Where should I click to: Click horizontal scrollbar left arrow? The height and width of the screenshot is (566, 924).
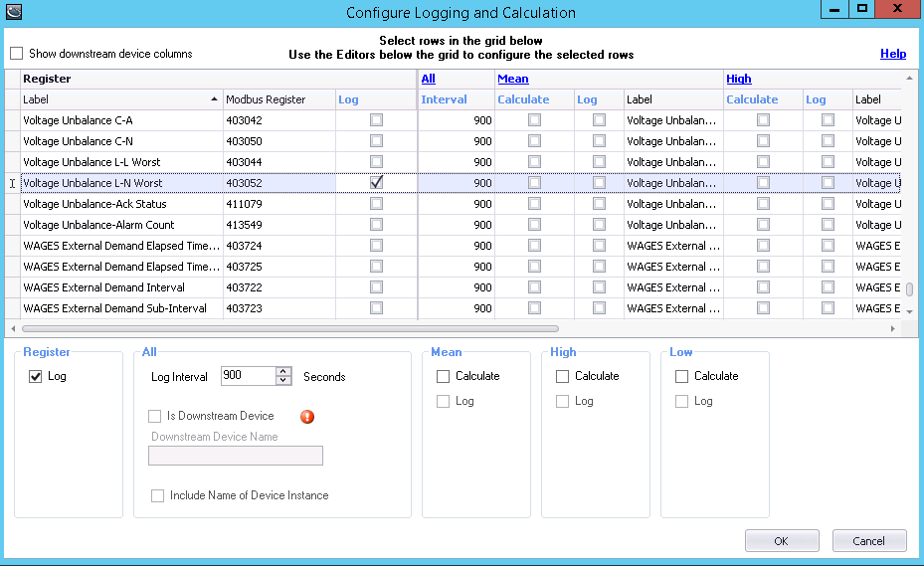coord(13,328)
